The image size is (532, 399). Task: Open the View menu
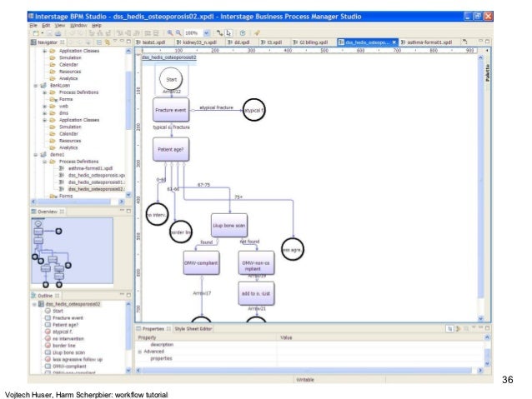point(60,25)
